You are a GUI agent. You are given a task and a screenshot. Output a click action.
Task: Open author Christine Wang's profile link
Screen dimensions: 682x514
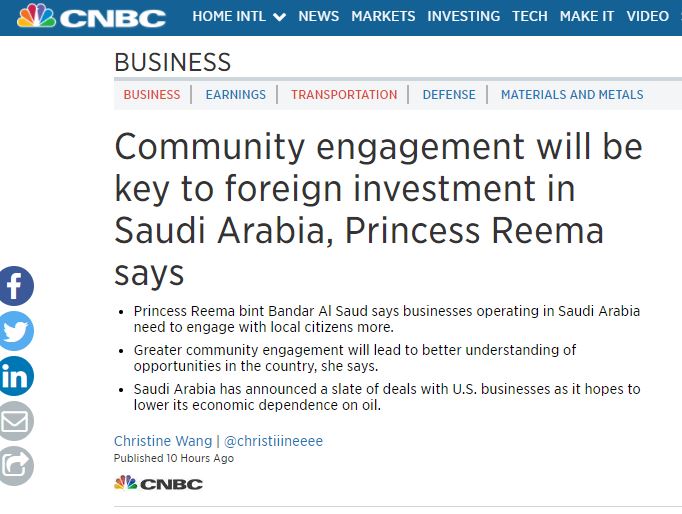click(x=163, y=441)
